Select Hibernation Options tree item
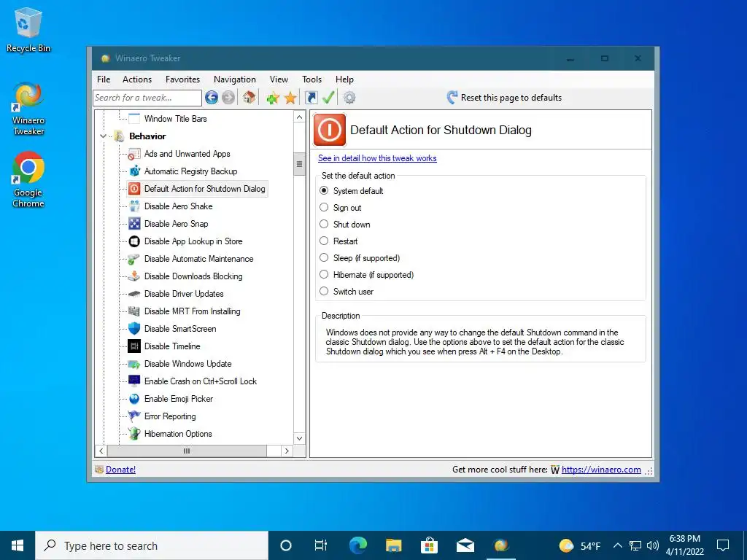 [x=178, y=434]
